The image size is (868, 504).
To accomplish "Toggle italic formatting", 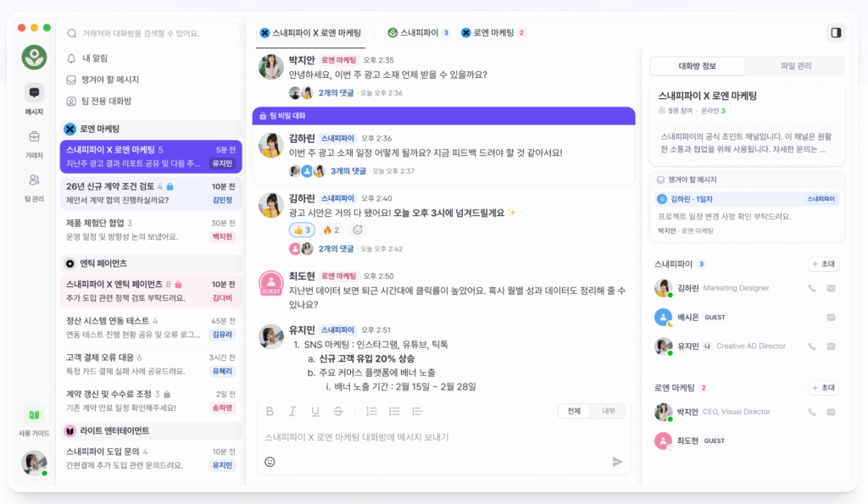I will pos(292,411).
